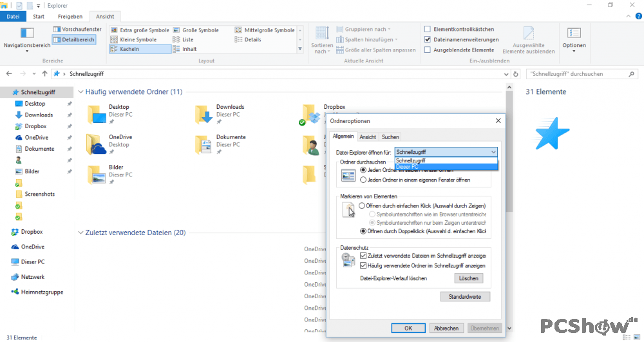Viewport: 644px width, 342px height.
Task: Choose Mittelgroße Symbole layout
Action: pos(265,30)
